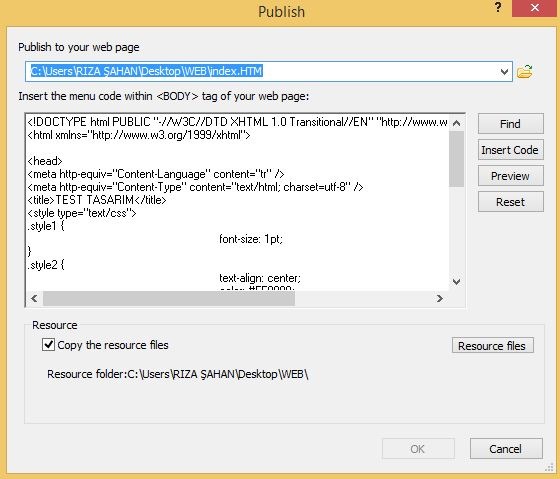The image size is (560, 479).
Task: Click the code scroll up arrow
Action: pyautogui.click(x=456, y=123)
